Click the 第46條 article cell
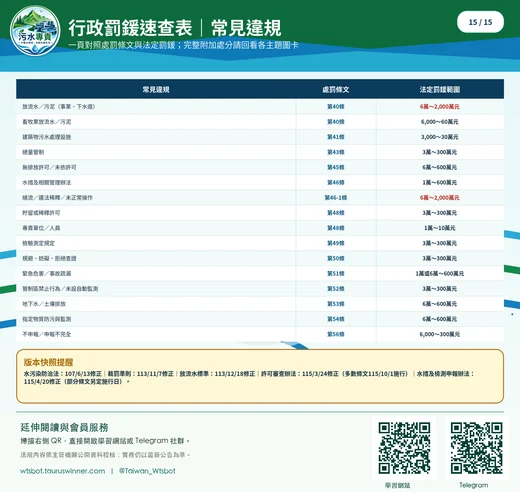 336,183
